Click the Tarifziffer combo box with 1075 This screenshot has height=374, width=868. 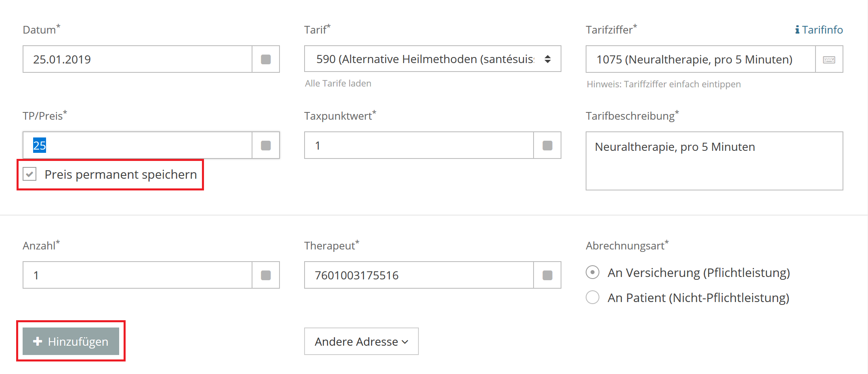[x=701, y=59]
